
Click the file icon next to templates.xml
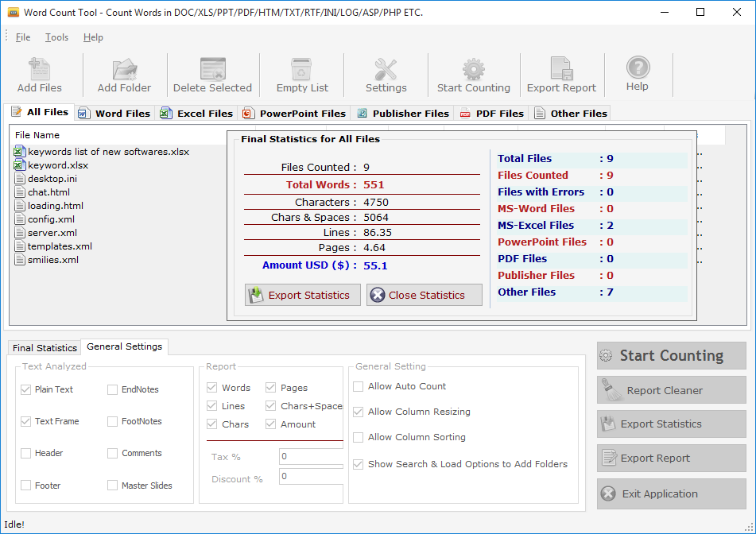tap(20, 246)
